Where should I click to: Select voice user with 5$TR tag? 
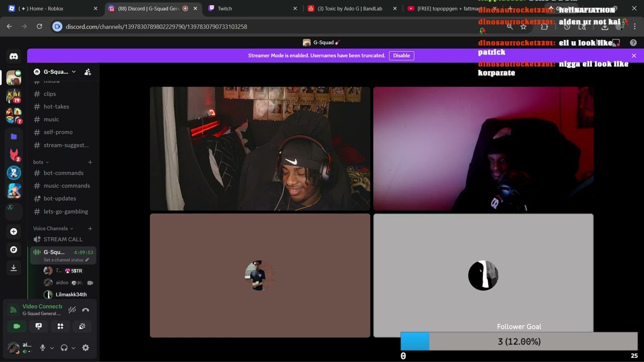[x=69, y=270]
